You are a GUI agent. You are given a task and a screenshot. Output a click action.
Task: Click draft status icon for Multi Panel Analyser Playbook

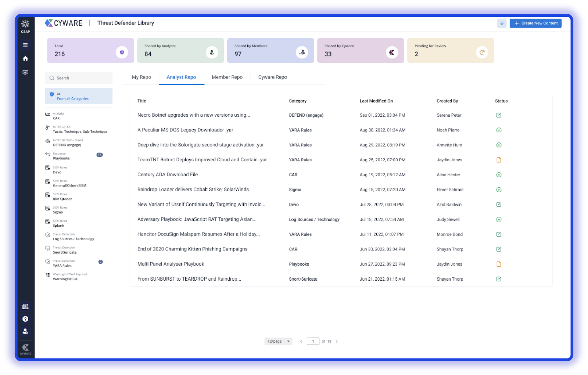499,264
